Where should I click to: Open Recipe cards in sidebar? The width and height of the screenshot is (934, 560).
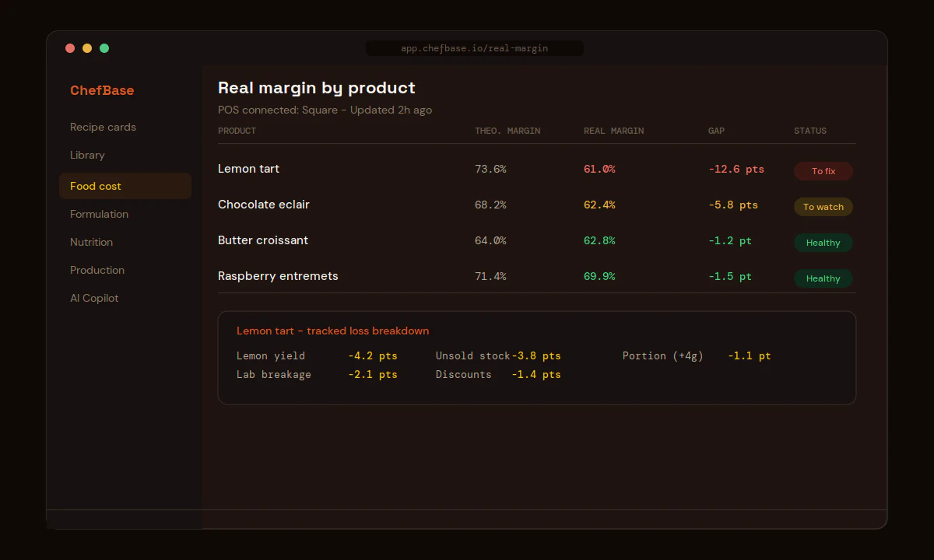pos(103,127)
